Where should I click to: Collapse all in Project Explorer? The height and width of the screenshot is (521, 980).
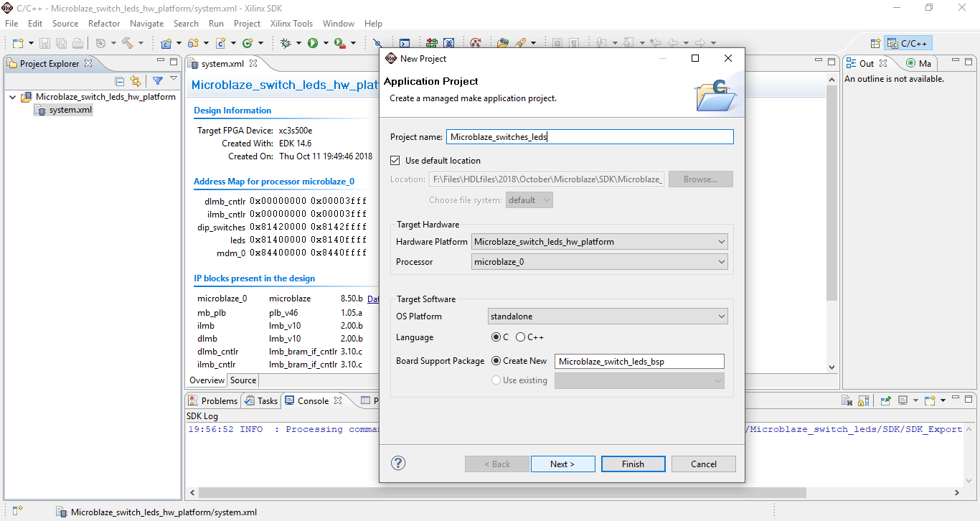[x=120, y=81]
